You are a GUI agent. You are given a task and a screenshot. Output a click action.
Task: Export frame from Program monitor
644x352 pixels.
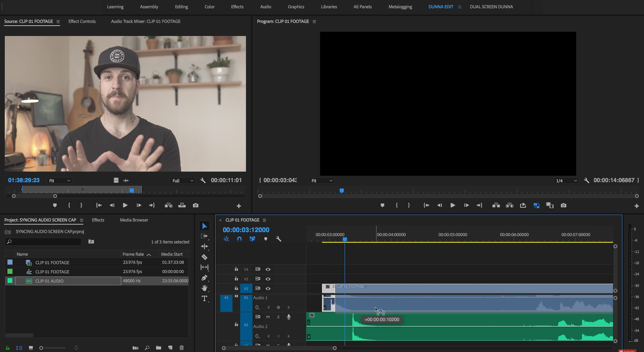(563, 205)
